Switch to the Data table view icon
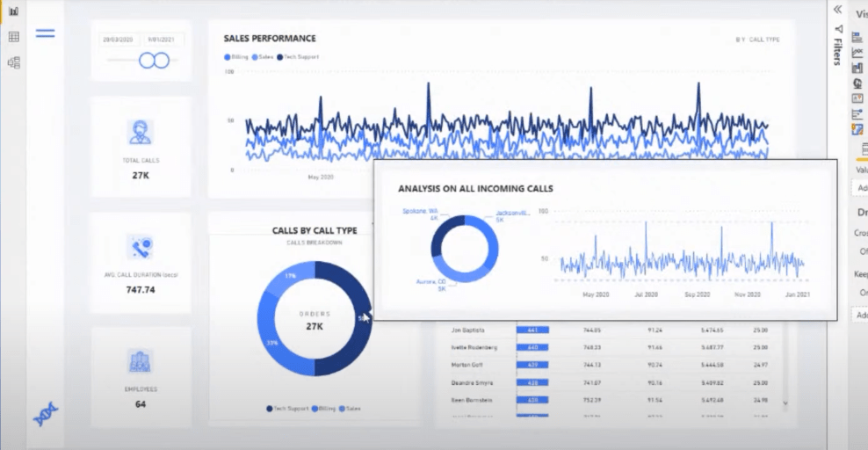The width and height of the screenshot is (868, 450). [x=14, y=37]
